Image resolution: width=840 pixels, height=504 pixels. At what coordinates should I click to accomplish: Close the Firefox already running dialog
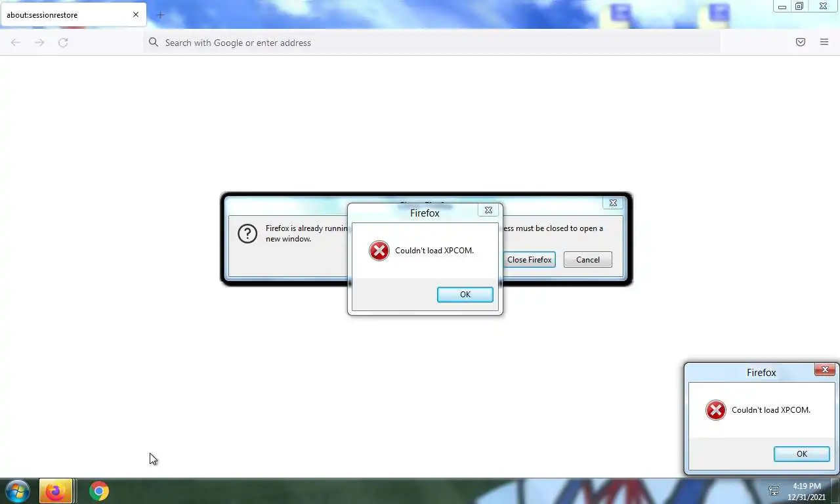point(613,203)
